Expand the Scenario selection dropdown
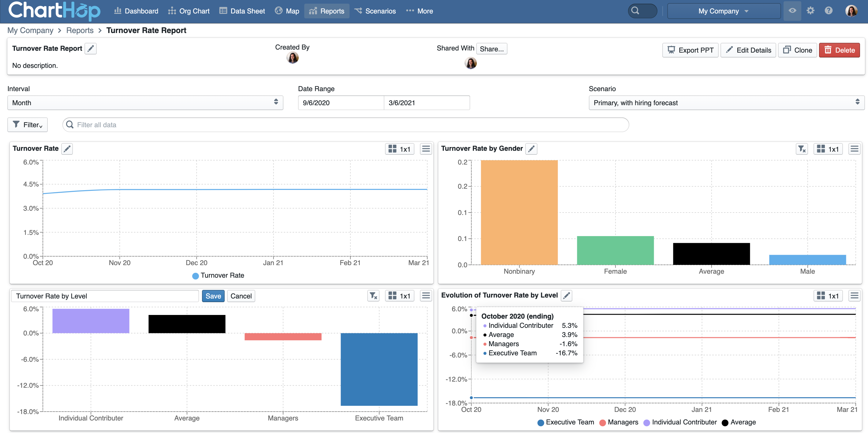 click(x=726, y=103)
